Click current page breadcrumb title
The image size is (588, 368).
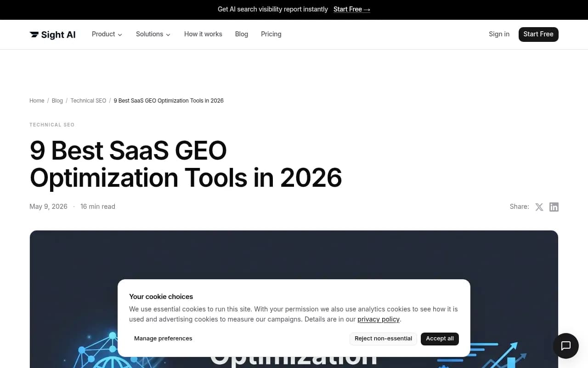[x=169, y=101]
